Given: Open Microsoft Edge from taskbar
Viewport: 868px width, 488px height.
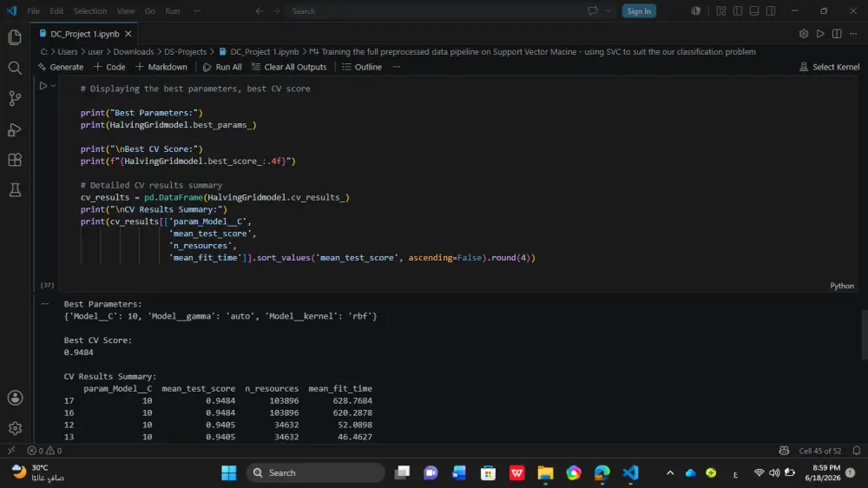Looking at the screenshot, I should point(602,472).
